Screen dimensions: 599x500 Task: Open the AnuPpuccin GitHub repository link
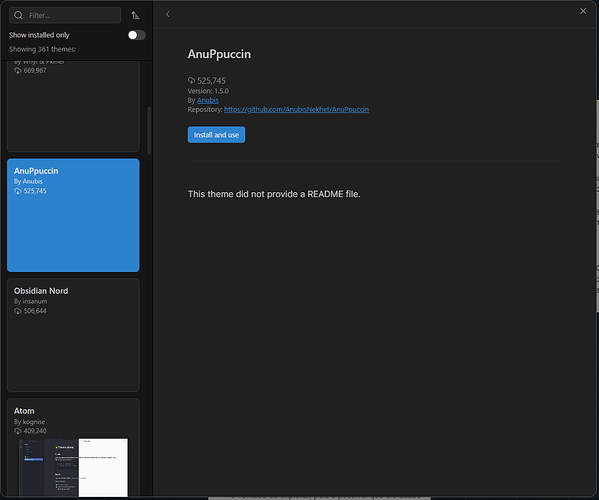296,110
